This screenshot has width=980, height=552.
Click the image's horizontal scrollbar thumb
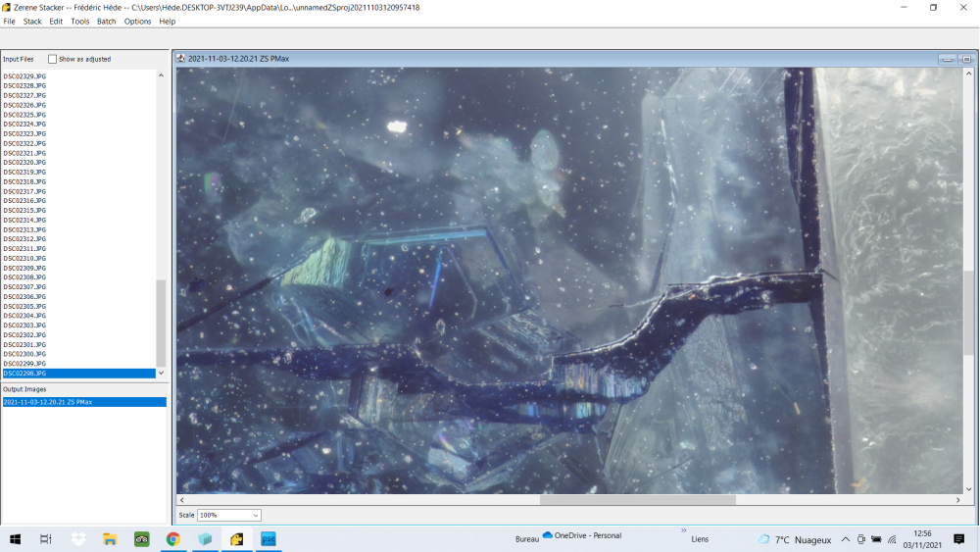click(x=637, y=500)
